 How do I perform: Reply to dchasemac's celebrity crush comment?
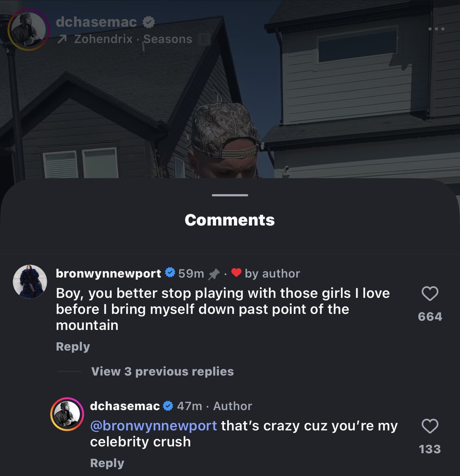coord(107,463)
